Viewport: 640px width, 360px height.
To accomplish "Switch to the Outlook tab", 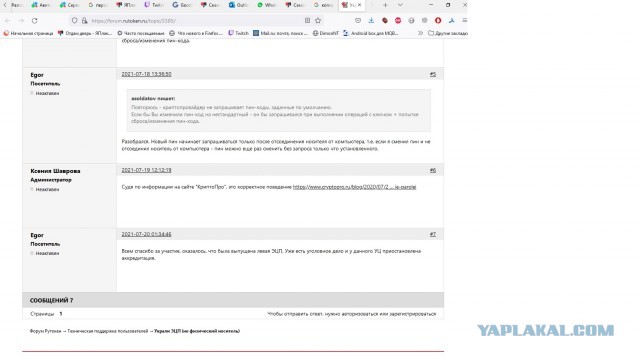I will pos(238,5).
